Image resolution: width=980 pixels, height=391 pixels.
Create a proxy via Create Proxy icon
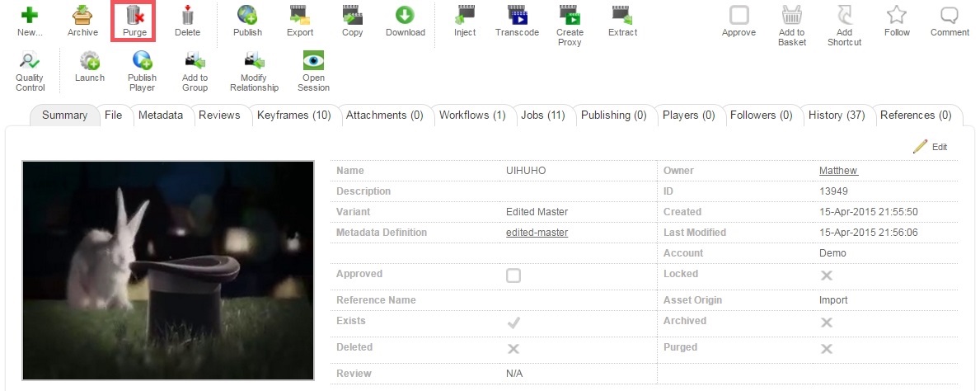(570, 16)
